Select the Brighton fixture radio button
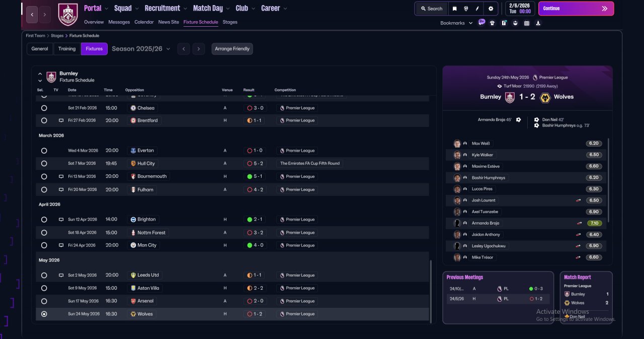Screen dimensions: 644x339 coord(44,220)
